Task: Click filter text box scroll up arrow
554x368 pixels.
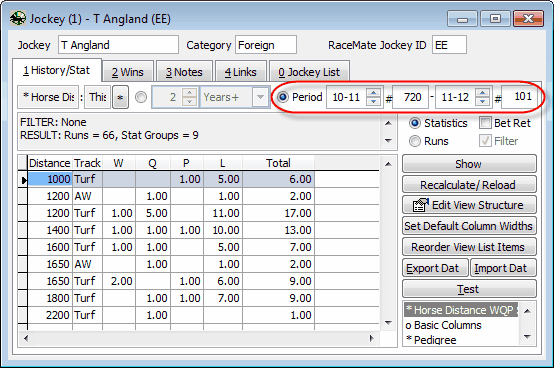Action: click(388, 123)
